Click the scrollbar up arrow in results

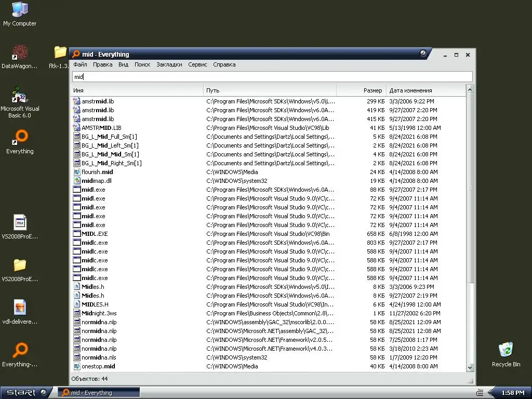click(x=470, y=89)
